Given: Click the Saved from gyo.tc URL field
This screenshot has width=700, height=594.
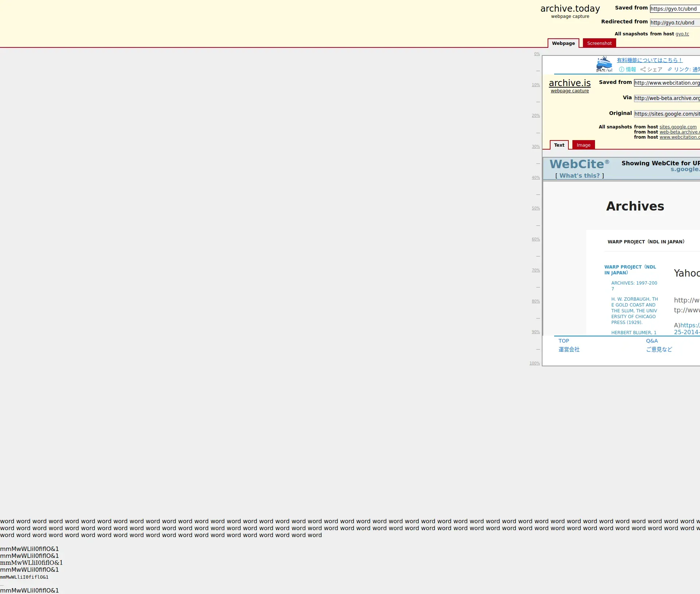Looking at the screenshot, I should click(674, 9).
